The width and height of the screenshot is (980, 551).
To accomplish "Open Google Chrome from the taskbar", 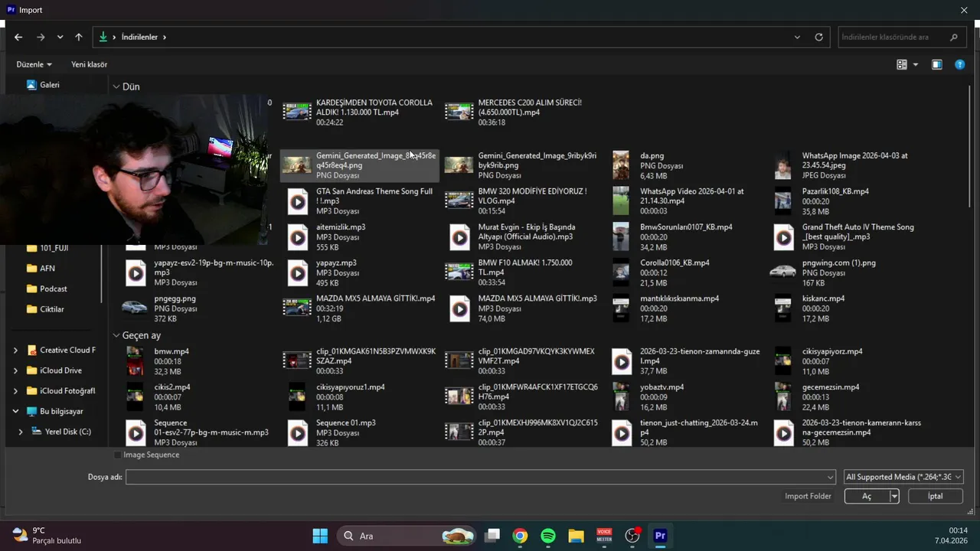I will click(520, 536).
